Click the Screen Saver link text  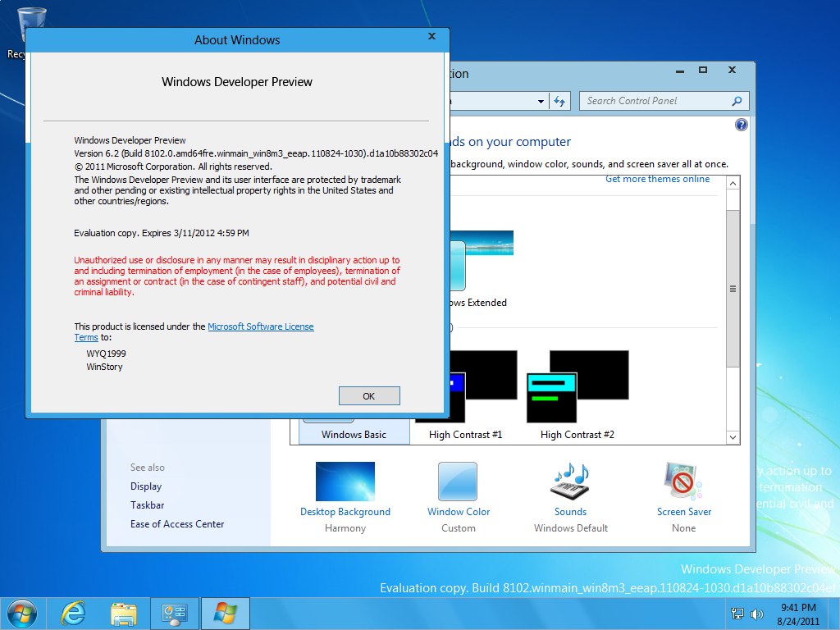pyautogui.click(x=684, y=512)
